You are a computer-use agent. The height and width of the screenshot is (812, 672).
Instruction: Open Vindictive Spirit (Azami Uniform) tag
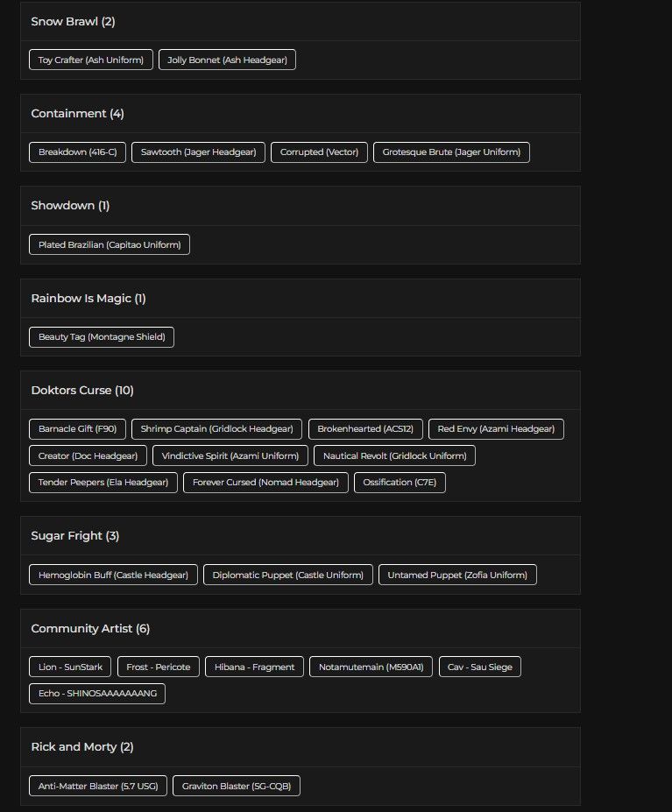click(x=230, y=455)
